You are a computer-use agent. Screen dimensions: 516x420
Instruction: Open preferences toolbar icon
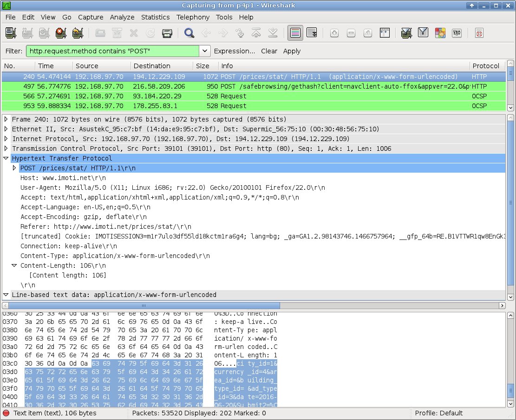[x=457, y=33]
